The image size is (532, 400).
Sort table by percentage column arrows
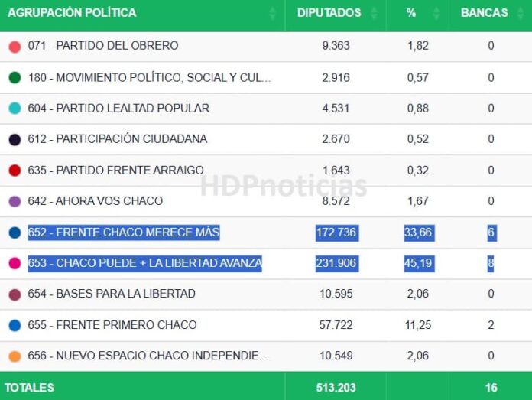(x=436, y=13)
